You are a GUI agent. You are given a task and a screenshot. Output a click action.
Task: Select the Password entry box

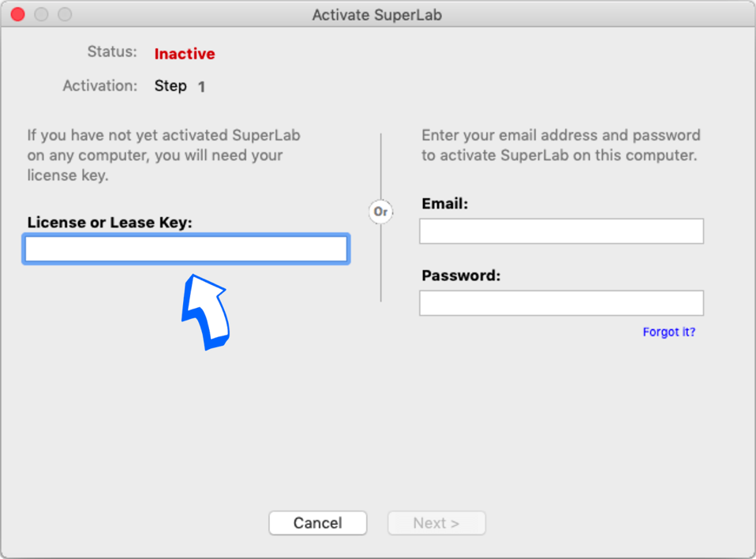tap(561, 303)
